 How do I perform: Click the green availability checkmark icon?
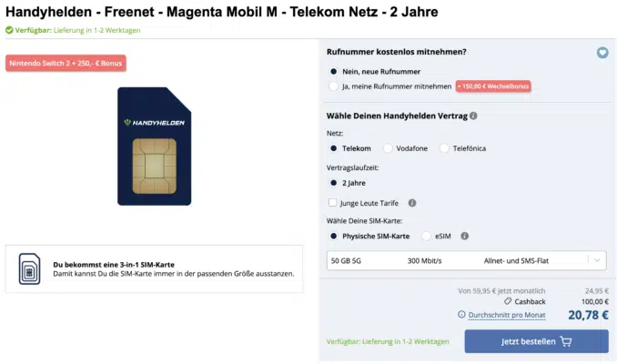(9, 29)
